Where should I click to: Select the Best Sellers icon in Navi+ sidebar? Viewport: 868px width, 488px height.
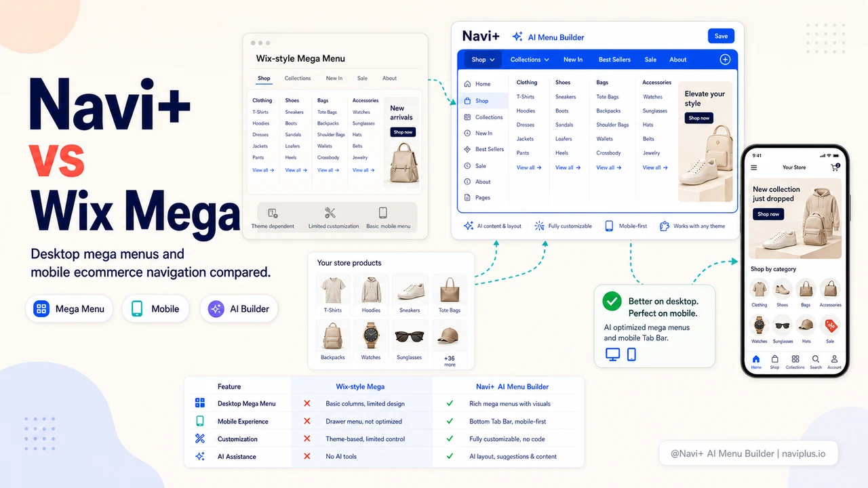click(467, 149)
